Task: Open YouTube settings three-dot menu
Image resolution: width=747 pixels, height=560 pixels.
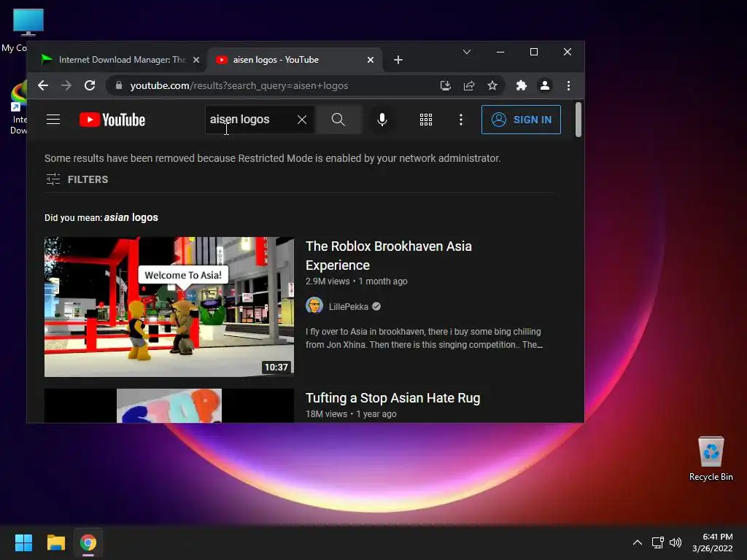Action: coord(461,120)
